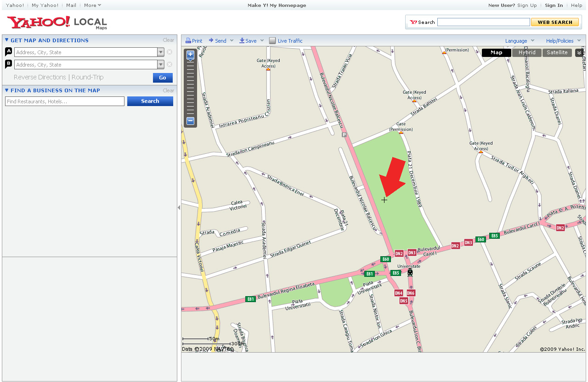This screenshot has width=588, height=382.
Task: Focus the address A input field
Action: [x=86, y=52]
